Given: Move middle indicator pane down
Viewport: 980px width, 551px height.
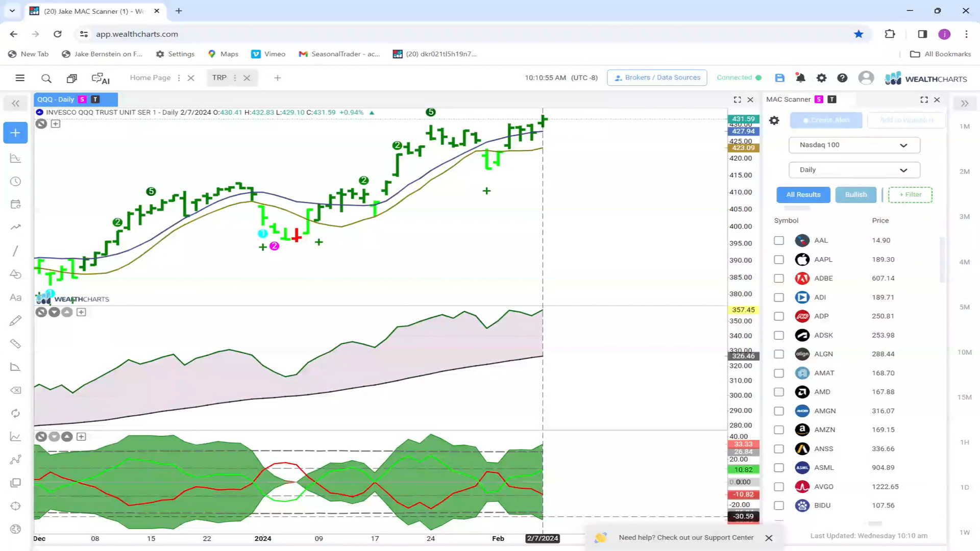Looking at the screenshot, I should tap(54, 312).
